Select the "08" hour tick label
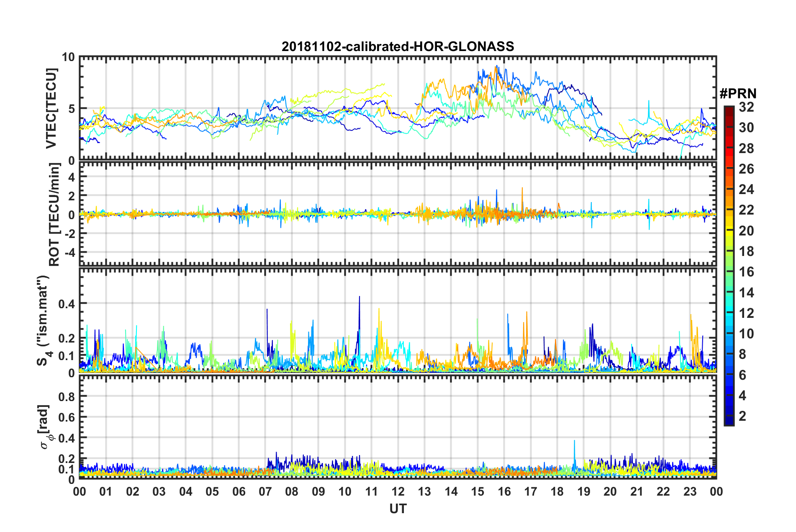This screenshot has height=532, width=796. tap(292, 492)
